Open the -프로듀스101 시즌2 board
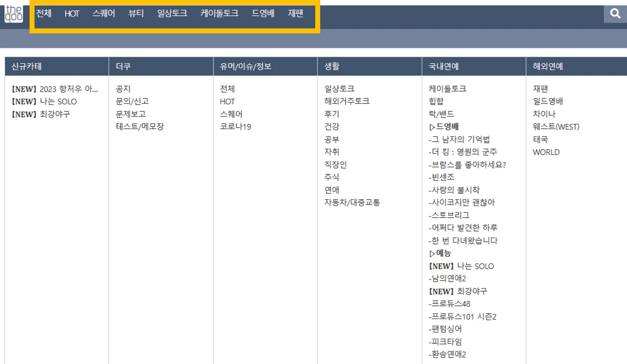 coord(463,317)
